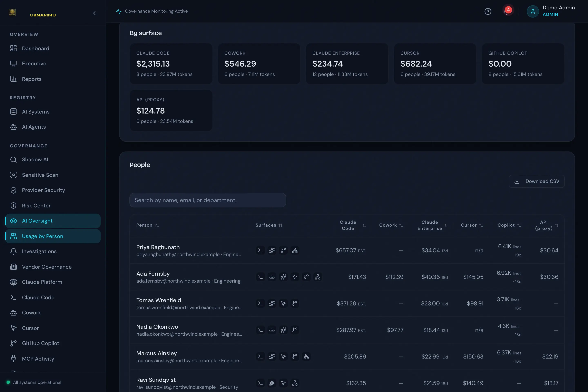The image size is (588, 392).
Task: Open Risk Center in sidebar
Action: pos(53,206)
